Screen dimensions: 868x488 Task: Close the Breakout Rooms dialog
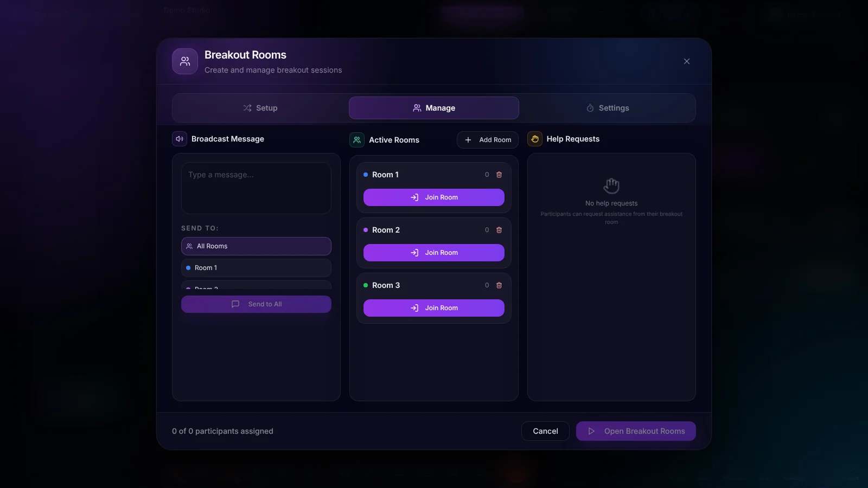pos(687,61)
